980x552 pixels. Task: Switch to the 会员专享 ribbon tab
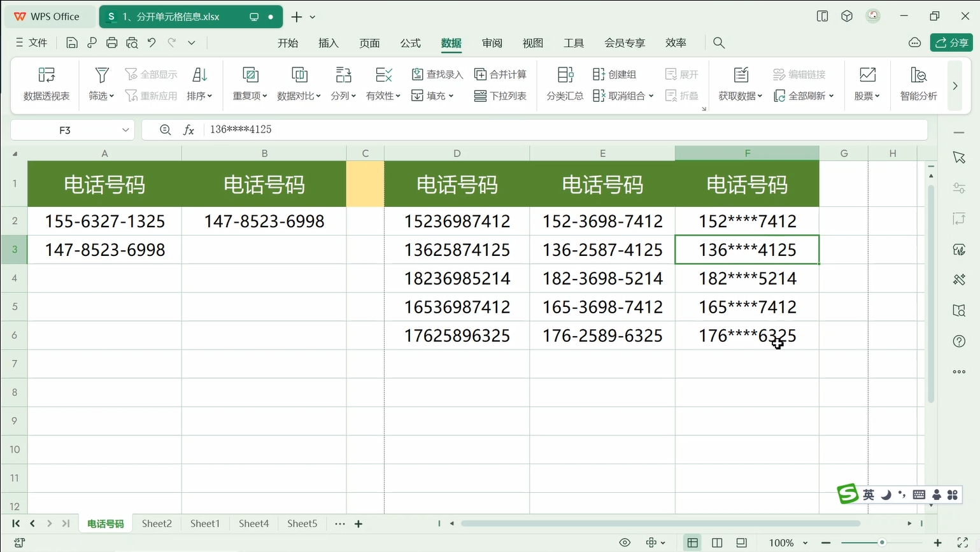pos(625,43)
